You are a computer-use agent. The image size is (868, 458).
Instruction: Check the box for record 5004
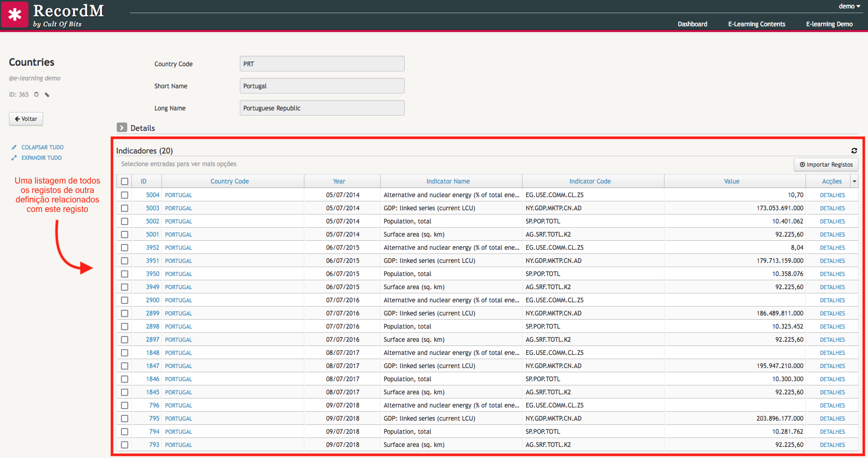pos(125,195)
